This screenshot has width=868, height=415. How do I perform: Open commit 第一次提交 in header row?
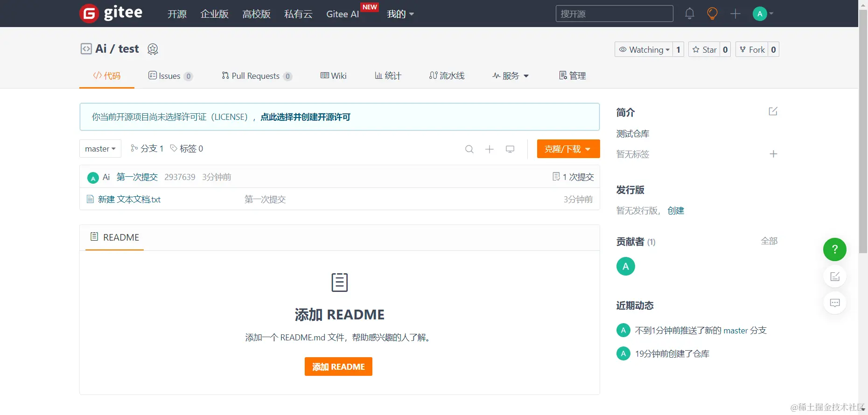(137, 177)
